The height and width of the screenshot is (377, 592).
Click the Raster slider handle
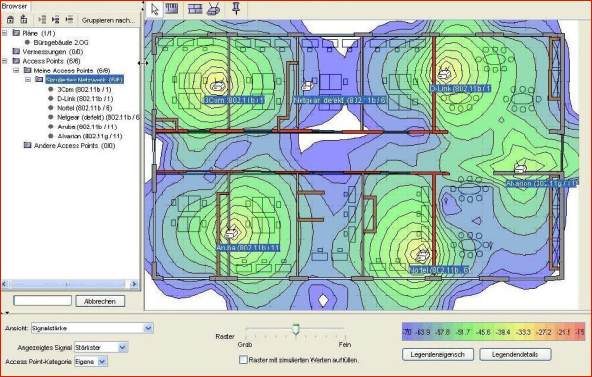click(296, 329)
